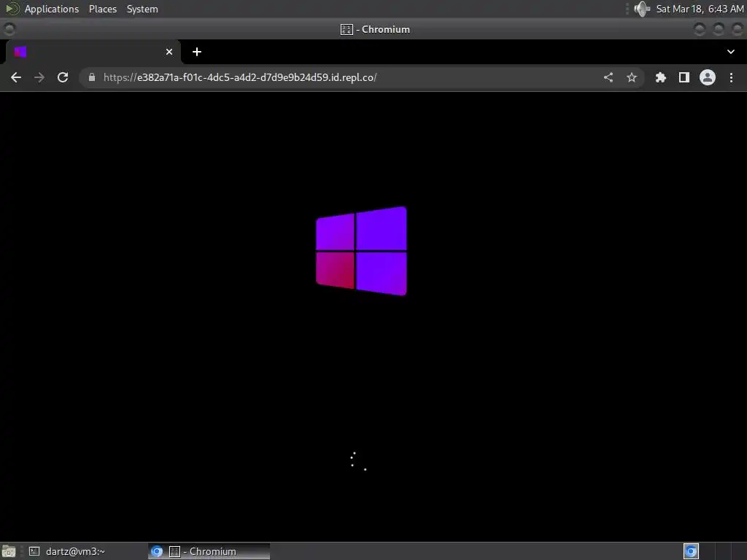
Task: Click the bottom-right panel tray icon
Action: pos(692,551)
